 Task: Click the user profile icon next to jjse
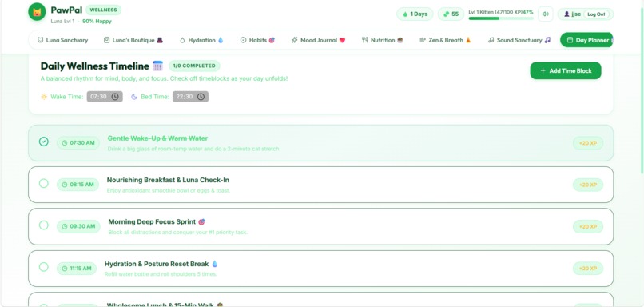click(566, 14)
